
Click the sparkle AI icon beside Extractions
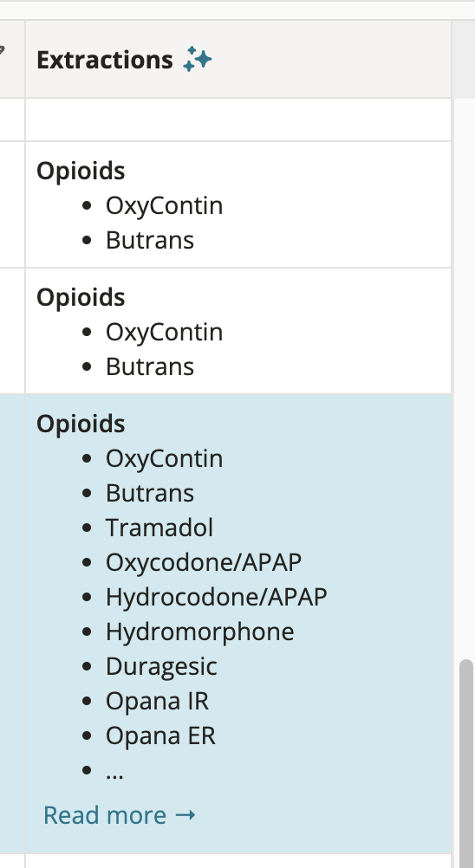pyautogui.click(x=198, y=59)
